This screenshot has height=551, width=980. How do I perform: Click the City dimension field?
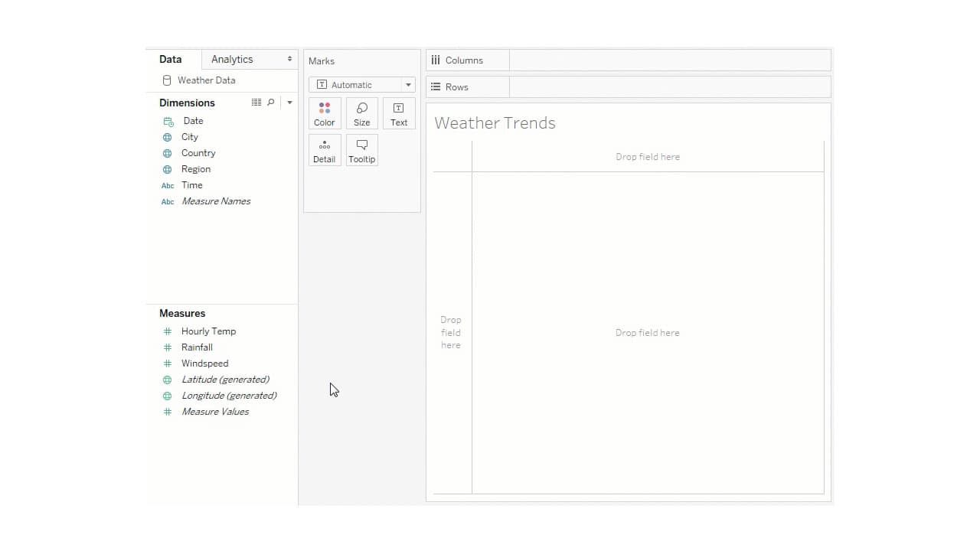coord(189,136)
